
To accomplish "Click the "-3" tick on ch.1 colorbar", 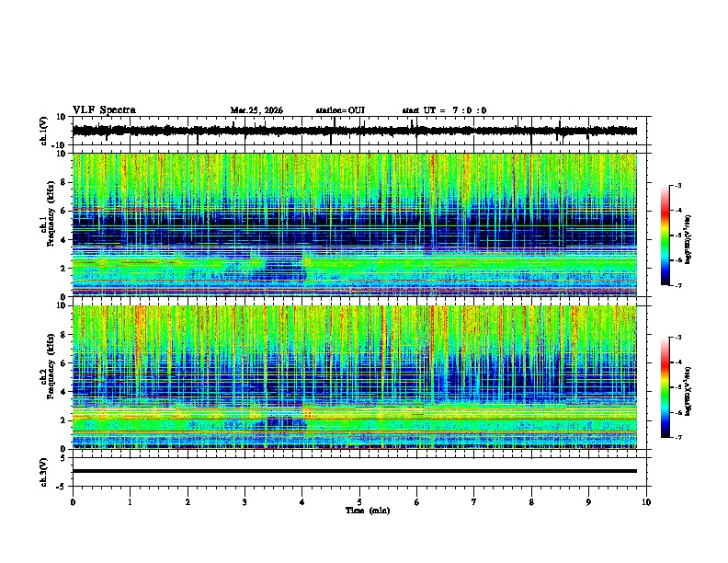I will pyautogui.click(x=678, y=185).
